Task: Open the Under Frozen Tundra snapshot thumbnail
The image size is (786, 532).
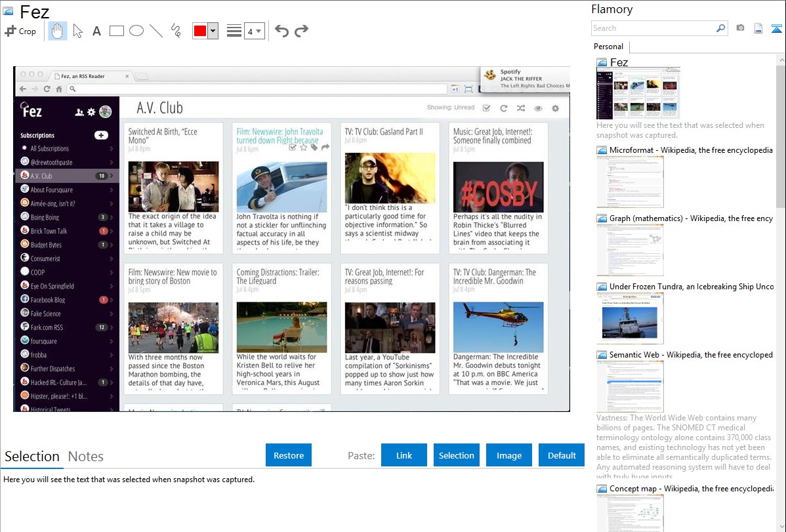Action: point(630,318)
